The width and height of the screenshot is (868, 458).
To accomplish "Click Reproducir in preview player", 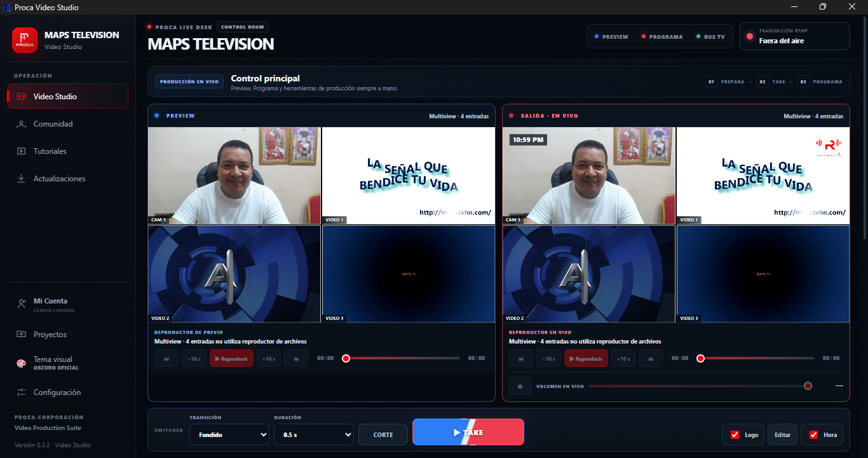I will click(x=231, y=358).
